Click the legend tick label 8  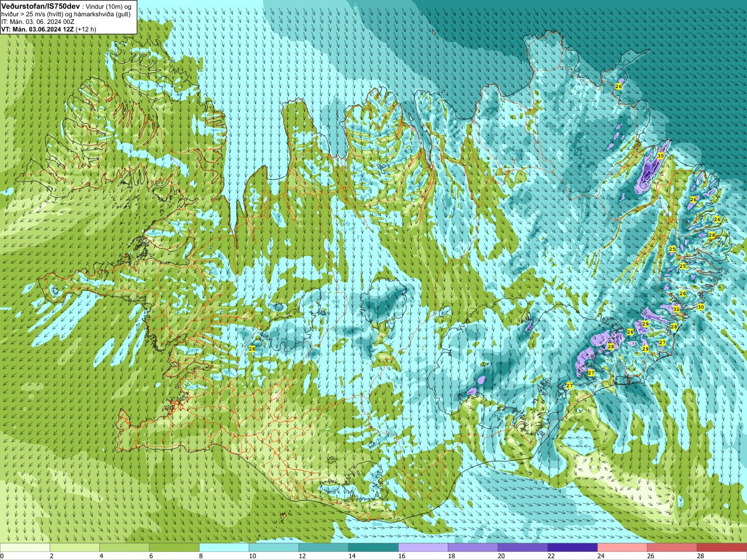201,556
